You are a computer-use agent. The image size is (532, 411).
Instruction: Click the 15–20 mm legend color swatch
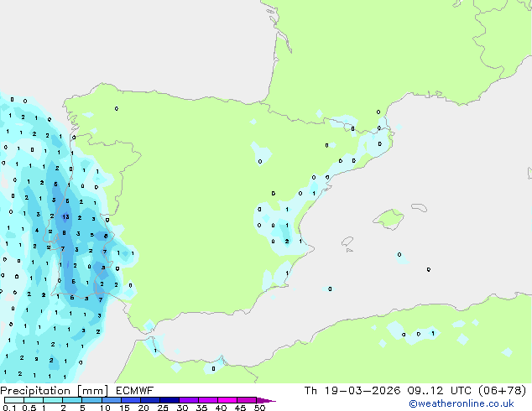(x=130, y=400)
